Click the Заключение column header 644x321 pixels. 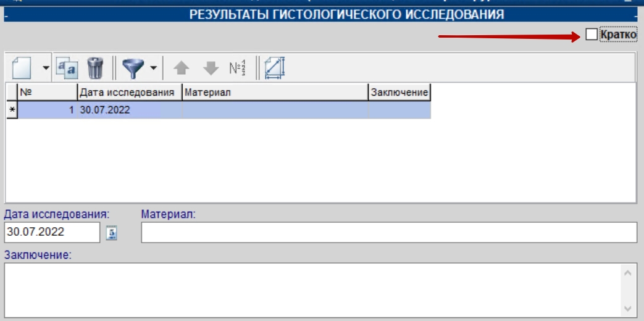tap(399, 93)
